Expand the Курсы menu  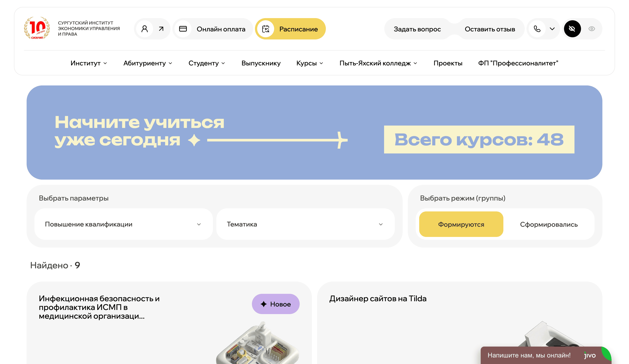pyautogui.click(x=310, y=63)
